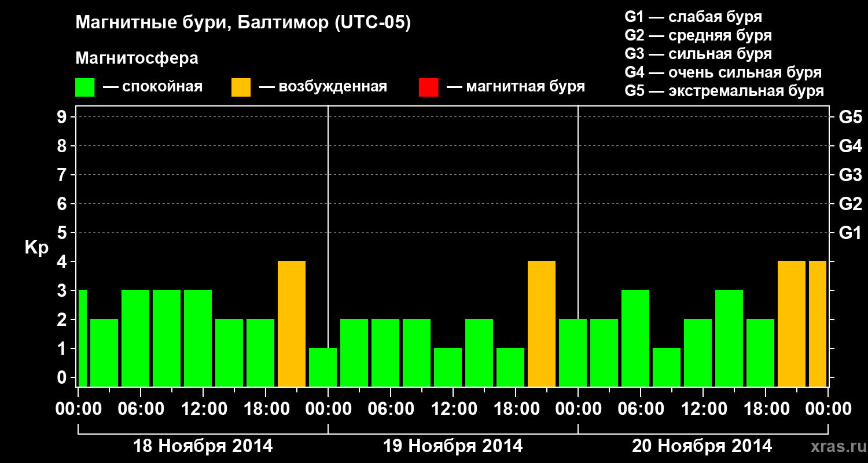Click the green bar above 18:00 on 18 November
This screenshot has width=868, height=463.
[x=260, y=353]
